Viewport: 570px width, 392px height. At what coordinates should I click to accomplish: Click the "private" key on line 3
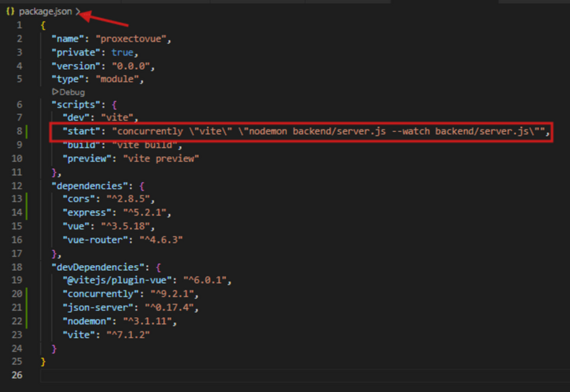pos(76,53)
